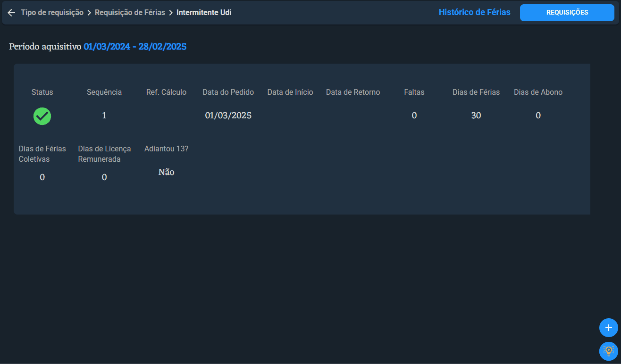Image resolution: width=621 pixels, height=364 pixels.
Task: Click period dates 01/03/2024 - 28/02/2025
Action: (135, 47)
